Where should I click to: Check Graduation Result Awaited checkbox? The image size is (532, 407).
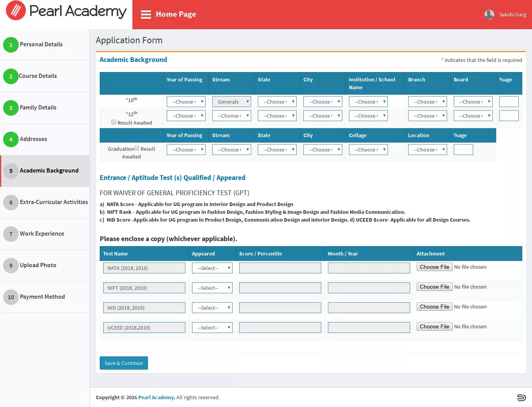137,148
